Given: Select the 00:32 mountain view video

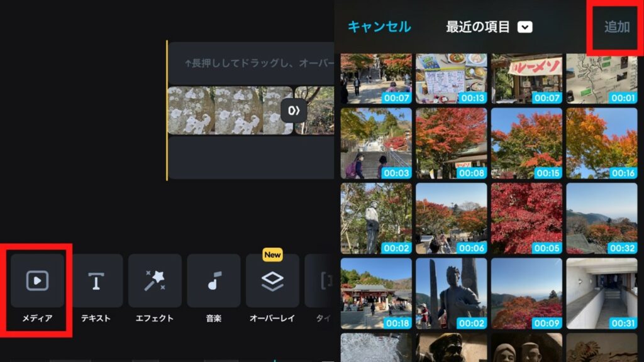Looking at the screenshot, I should pos(602,218).
